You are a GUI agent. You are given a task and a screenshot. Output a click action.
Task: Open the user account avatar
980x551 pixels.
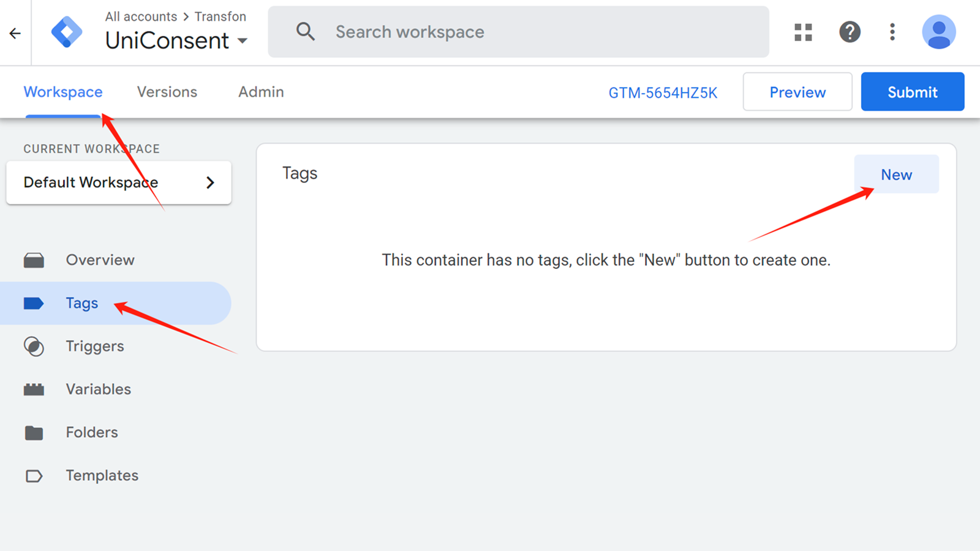[x=939, y=32]
